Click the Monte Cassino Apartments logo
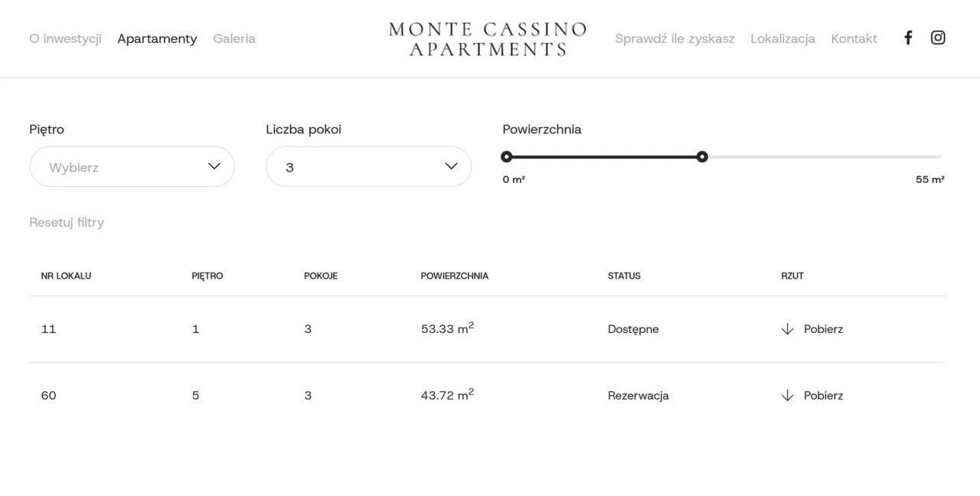The width and height of the screenshot is (980, 496). coord(488,39)
